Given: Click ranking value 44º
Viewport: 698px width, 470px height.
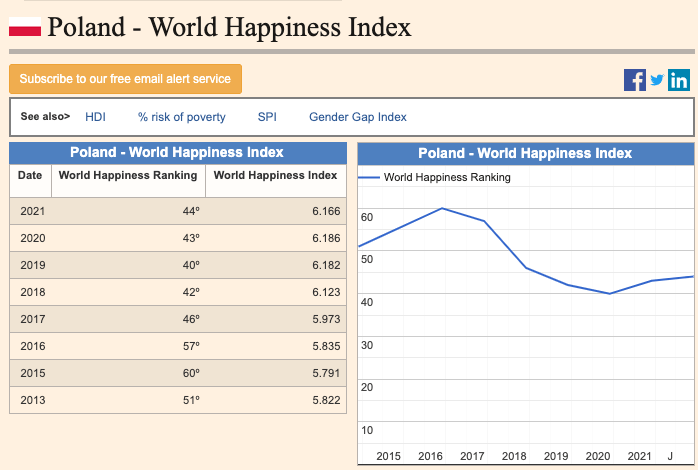Looking at the screenshot, I should pos(191,211).
